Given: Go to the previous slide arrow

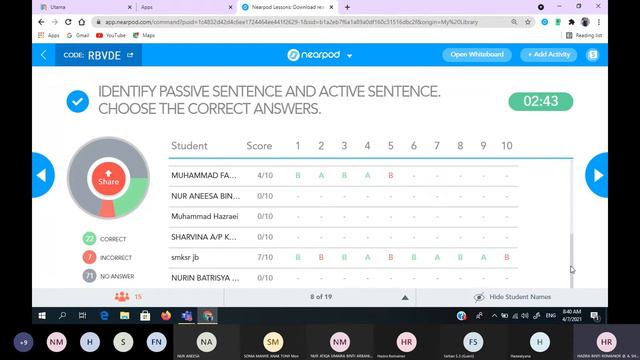Looking at the screenshot, I should click(x=43, y=175).
